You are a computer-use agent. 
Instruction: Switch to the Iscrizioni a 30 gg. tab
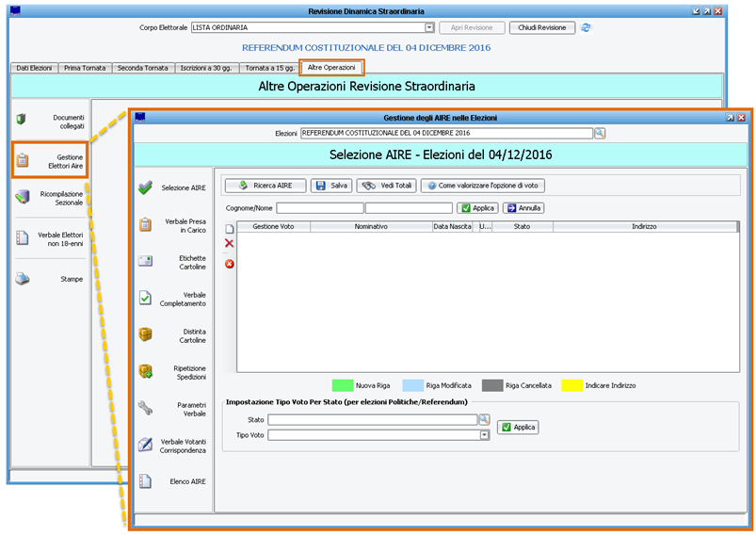click(205, 68)
